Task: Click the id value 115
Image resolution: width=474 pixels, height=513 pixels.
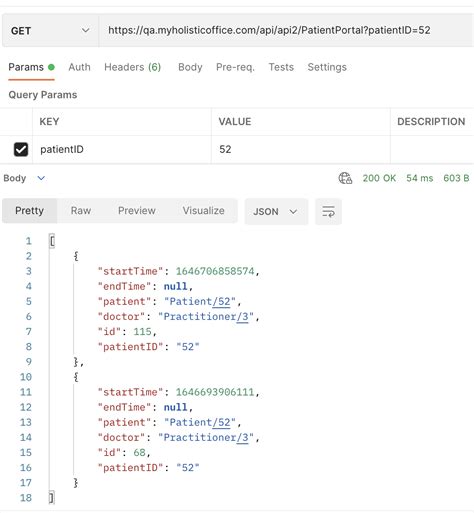Action: click(x=142, y=332)
